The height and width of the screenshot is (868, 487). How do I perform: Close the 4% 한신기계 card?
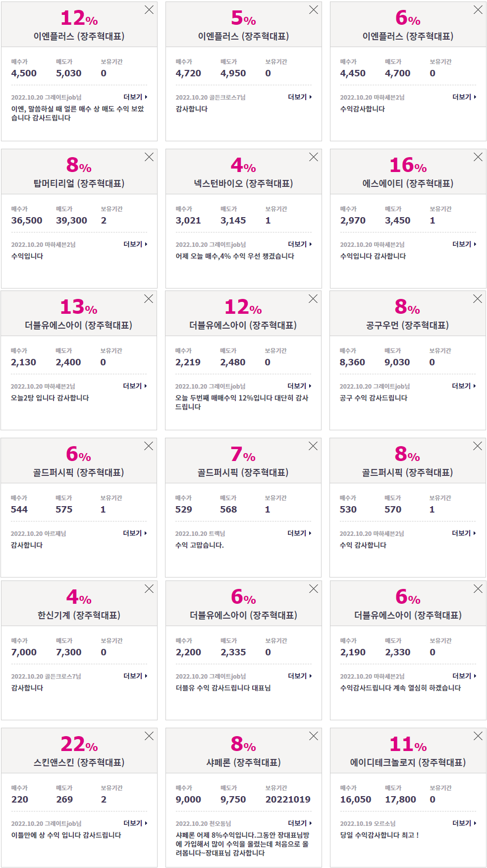point(149,589)
